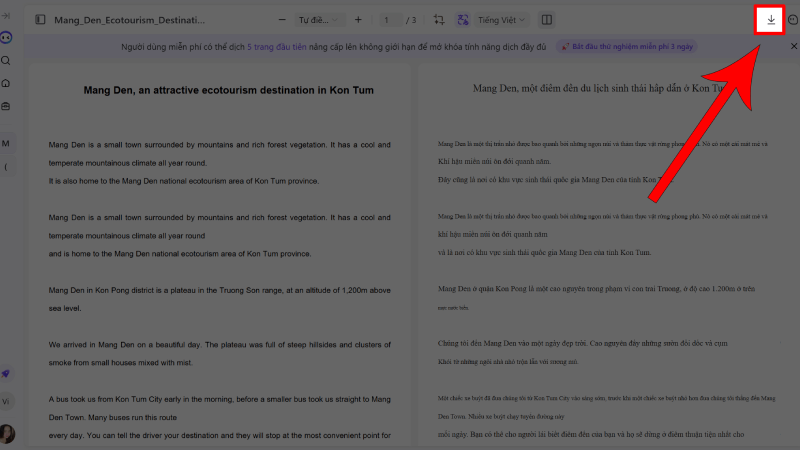Expand the left sidebar with arrow icon
800x450 pixels.
(x=7, y=16)
